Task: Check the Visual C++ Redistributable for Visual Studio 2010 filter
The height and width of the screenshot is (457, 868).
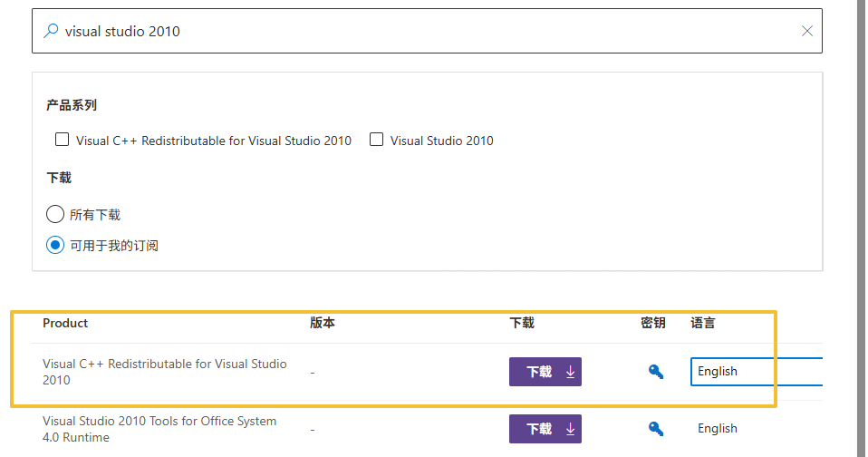Action: coord(63,140)
